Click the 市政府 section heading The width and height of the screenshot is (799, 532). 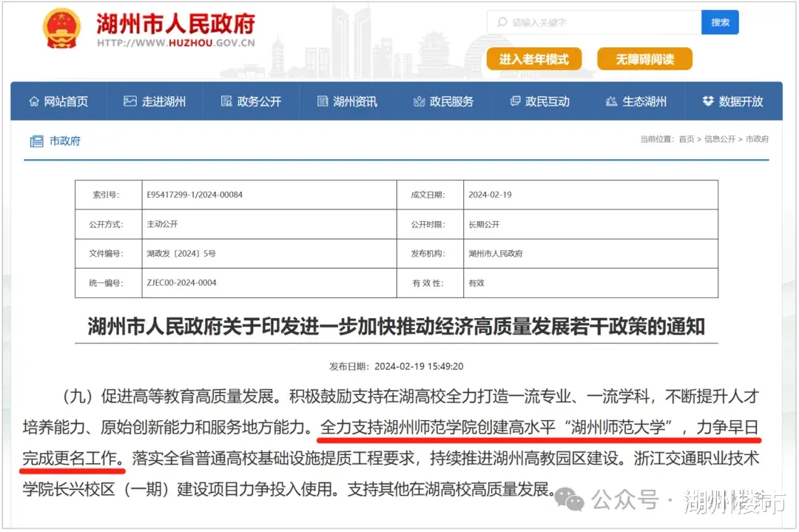click(64, 141)
